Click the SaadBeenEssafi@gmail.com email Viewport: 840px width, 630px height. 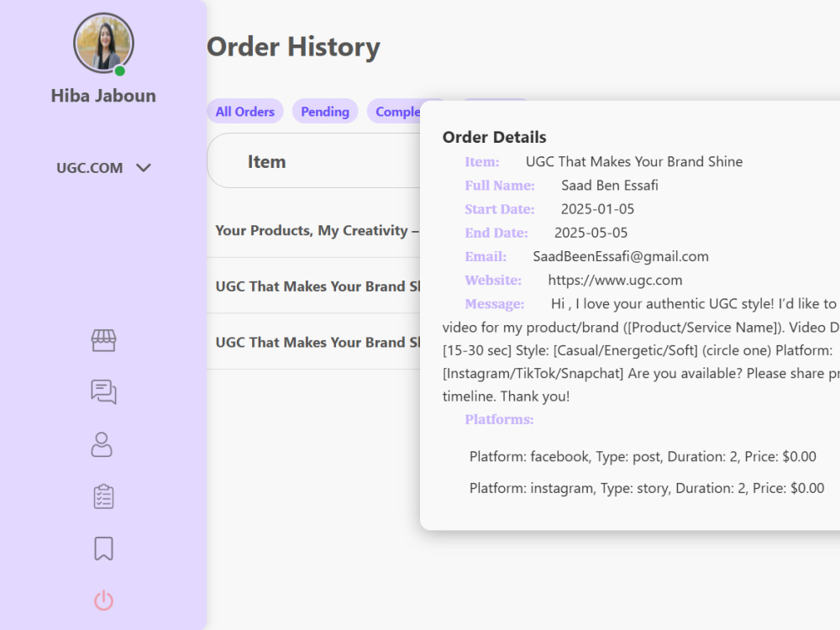[621, 256]
